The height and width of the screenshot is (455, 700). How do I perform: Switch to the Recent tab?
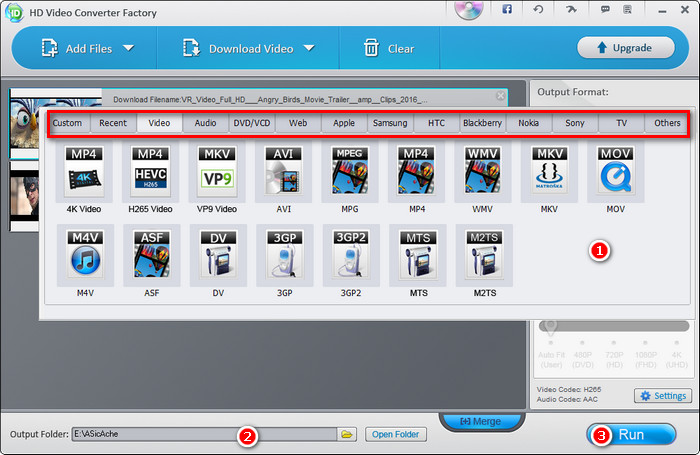[113, 123]
